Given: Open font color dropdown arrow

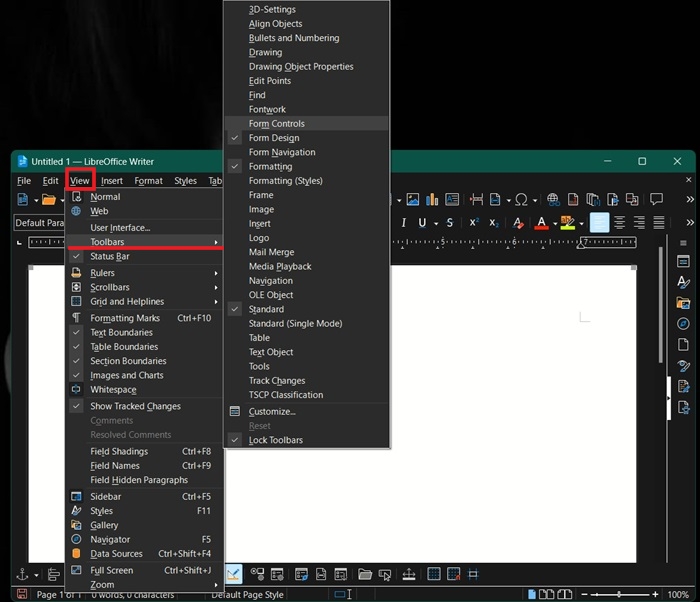Looking at the screenshot, I should pyautogui.click(x=555, y=223).
